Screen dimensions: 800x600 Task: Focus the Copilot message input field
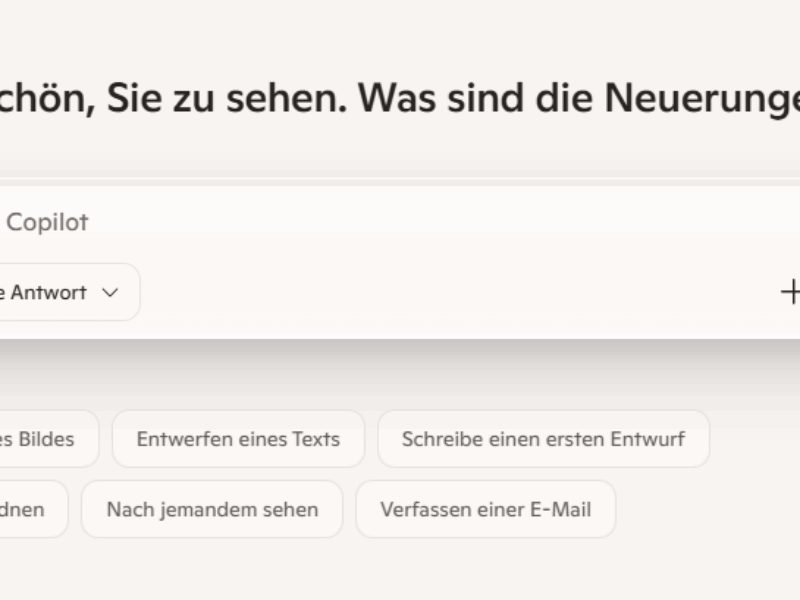pos(400,222)
